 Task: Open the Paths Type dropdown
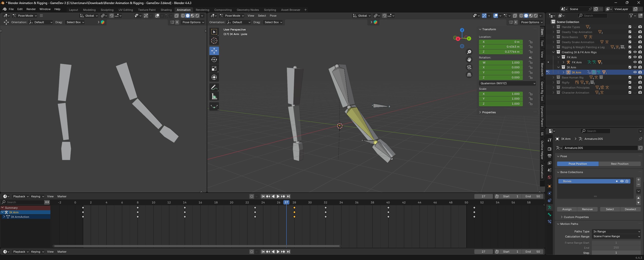(x=616, y=231)
